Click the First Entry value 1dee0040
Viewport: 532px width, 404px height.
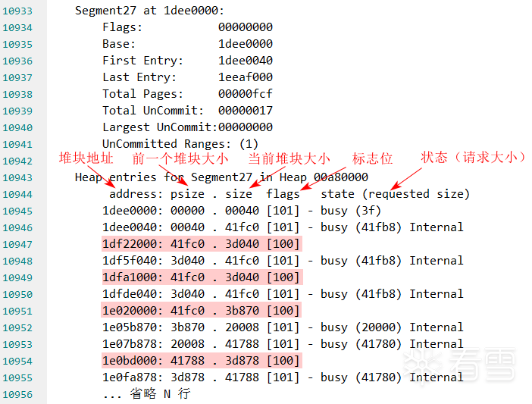246,61
